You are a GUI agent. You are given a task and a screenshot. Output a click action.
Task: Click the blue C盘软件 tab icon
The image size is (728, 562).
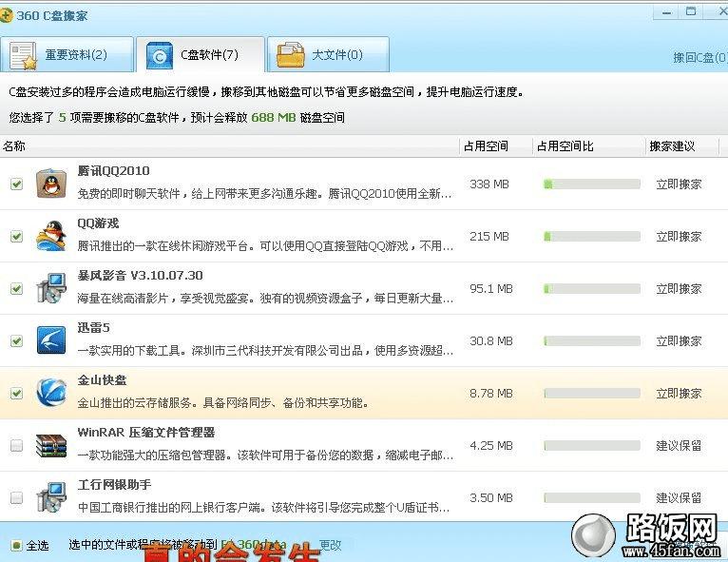tap(160, 56)
